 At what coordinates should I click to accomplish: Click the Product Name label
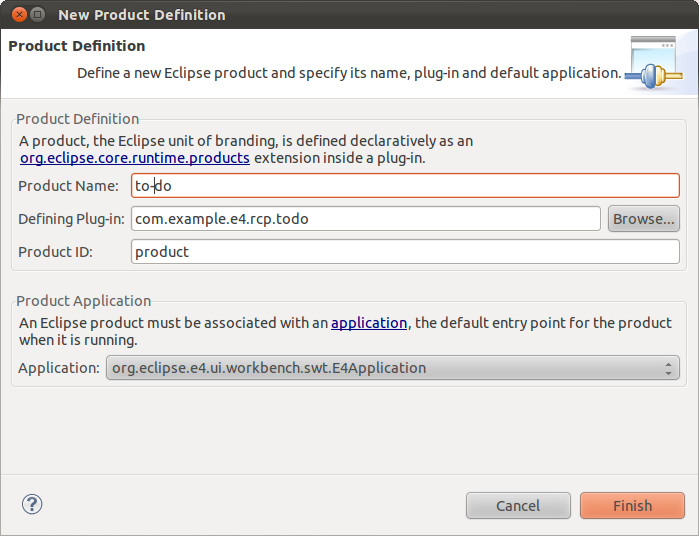[68, 186]
